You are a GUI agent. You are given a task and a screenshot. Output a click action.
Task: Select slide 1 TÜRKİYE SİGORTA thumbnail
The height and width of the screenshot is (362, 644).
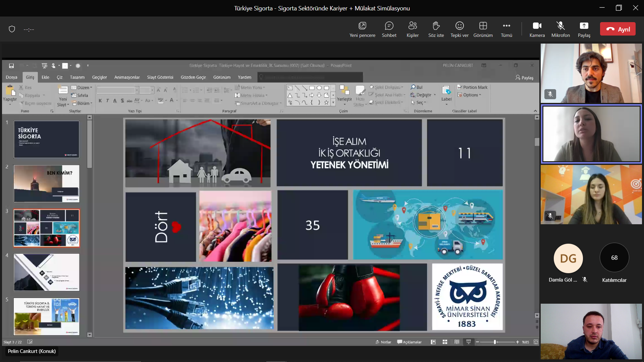tap(47, 139)
